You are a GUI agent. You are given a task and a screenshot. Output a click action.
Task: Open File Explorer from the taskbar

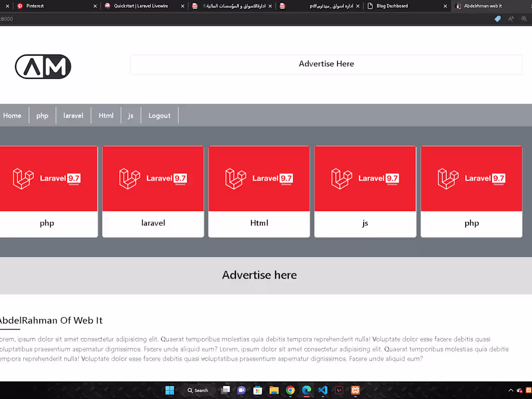(x=274, y=390)
